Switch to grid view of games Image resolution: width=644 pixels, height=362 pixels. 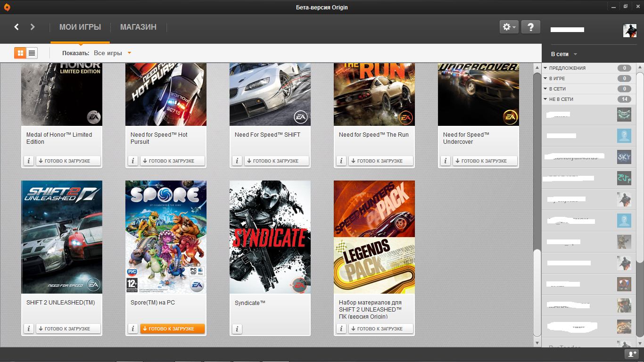click(20, 53)
